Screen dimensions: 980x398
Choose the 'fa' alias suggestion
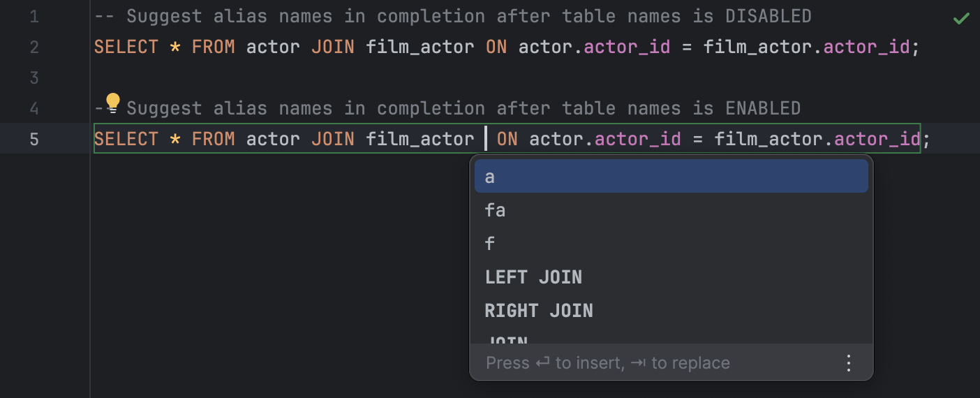click(x=495, y=210)
